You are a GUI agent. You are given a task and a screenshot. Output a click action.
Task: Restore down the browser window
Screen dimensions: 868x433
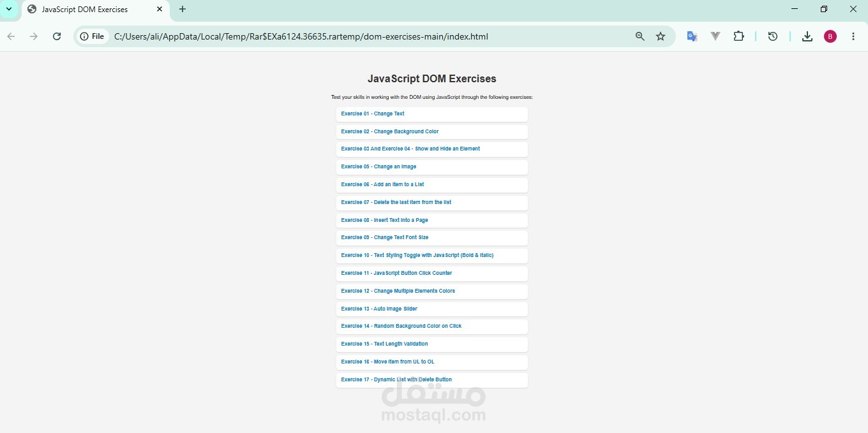pos(824,9)
